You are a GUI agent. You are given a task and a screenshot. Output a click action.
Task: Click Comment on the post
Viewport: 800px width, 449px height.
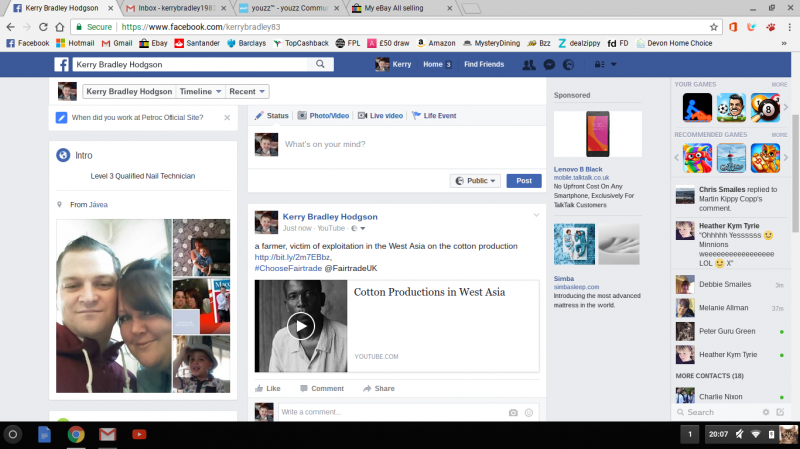tap(322, 388)
